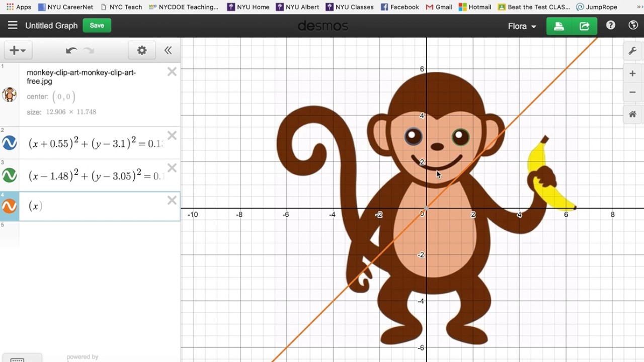Click the green circle on monkey's right eye
Image resolution: width=644 pixels, height=362 pixels.
(460, 137)
